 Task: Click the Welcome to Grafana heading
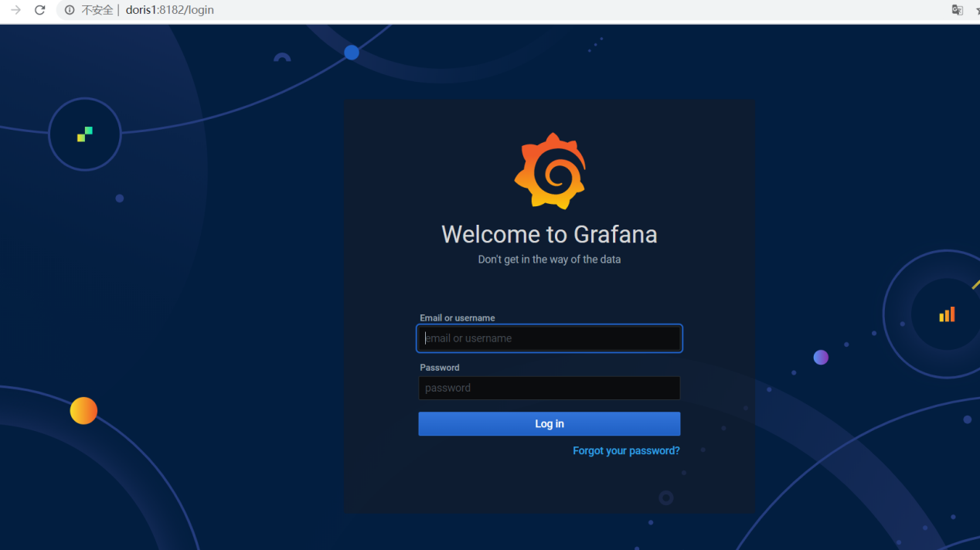click(550, 234)
